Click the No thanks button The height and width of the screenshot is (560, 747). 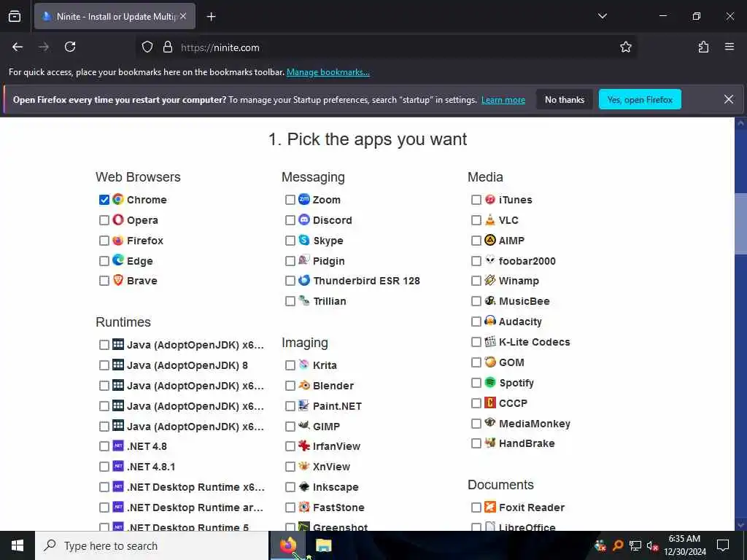[x=565, y=99]
